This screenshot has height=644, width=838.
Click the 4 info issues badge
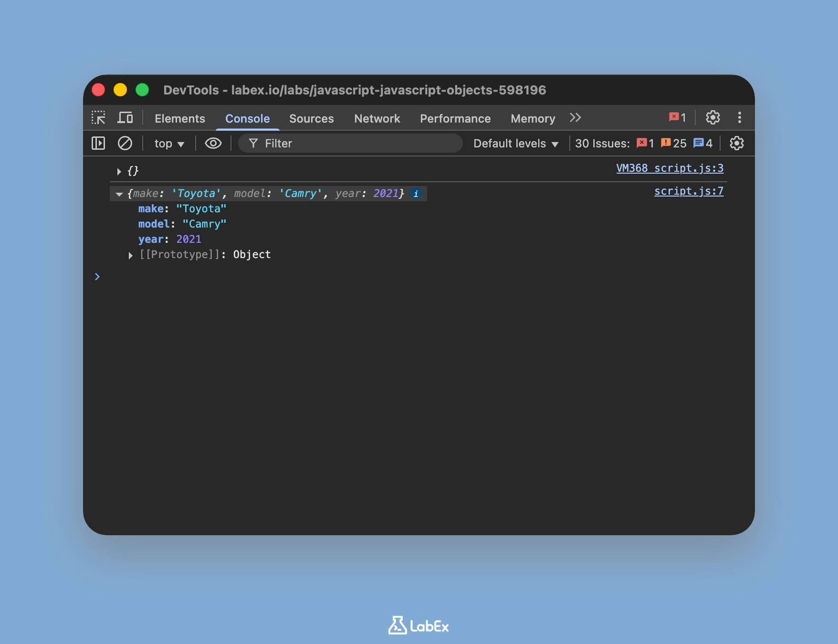tap(702, 143)
